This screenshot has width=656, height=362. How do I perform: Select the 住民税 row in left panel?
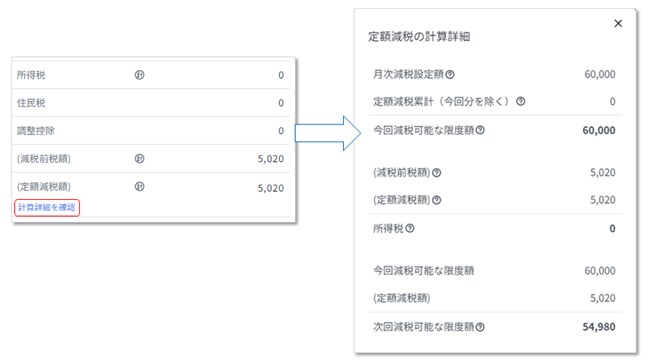tap(151, 103)
